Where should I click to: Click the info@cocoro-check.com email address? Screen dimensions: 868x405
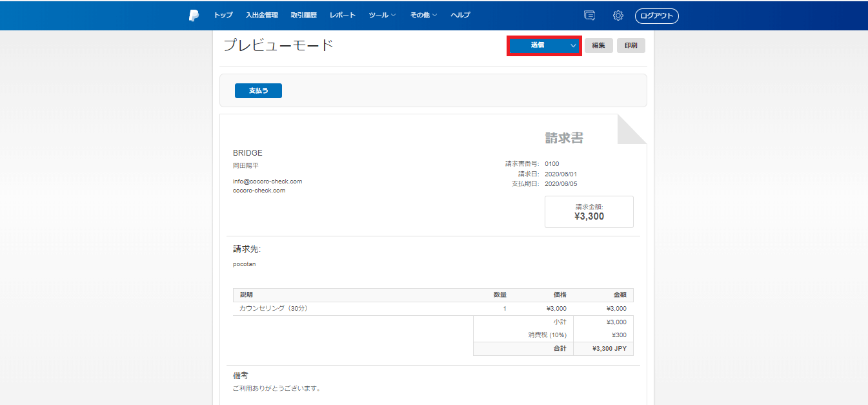click(x=267, y=182)
